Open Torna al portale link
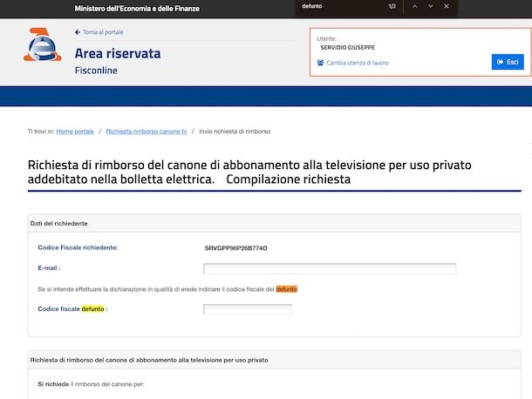 (103, 32)
